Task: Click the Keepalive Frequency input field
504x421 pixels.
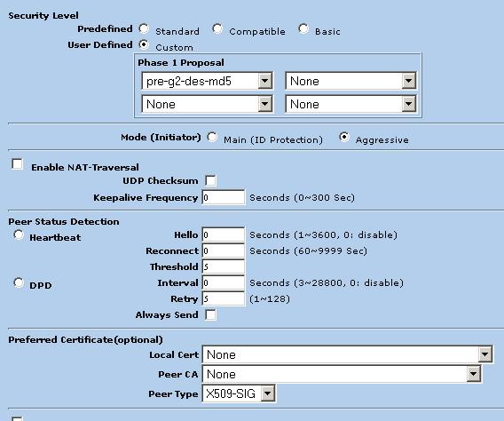Action: point(223,197)
